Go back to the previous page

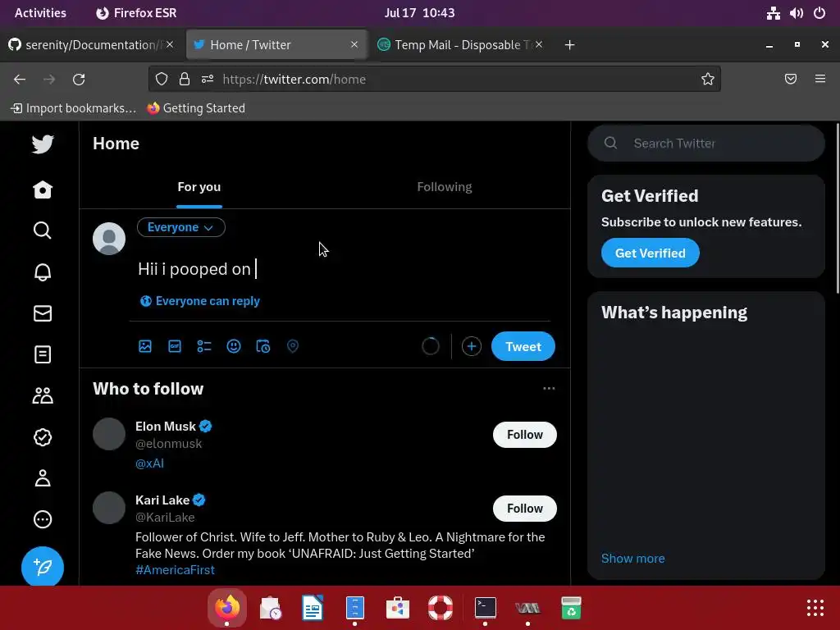(20, 80)
